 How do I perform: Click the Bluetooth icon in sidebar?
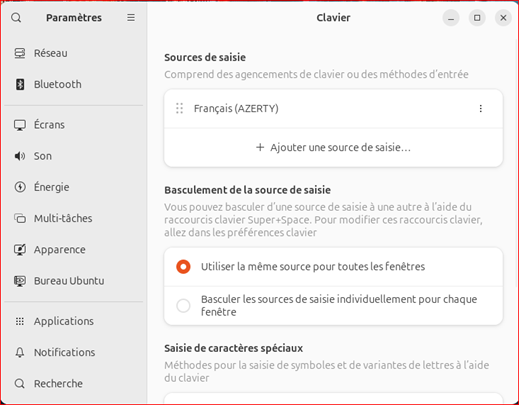pos(20,84)
